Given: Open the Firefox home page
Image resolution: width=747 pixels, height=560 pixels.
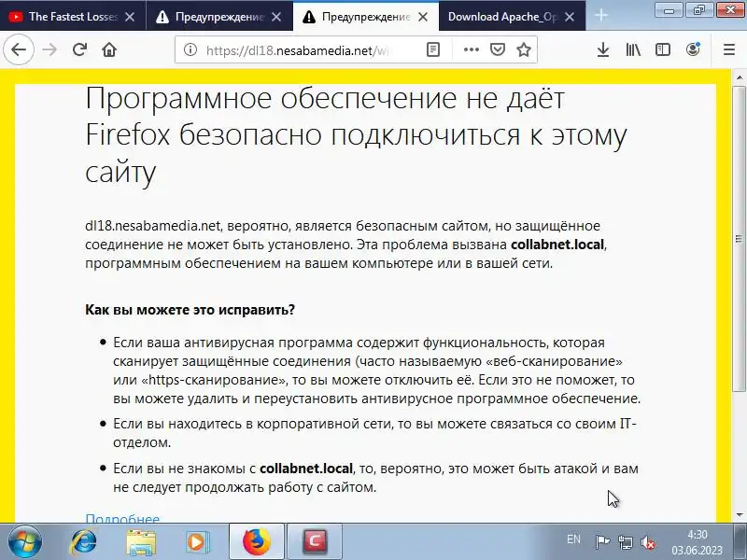Looking at the screenshot, I should [109, 49].
